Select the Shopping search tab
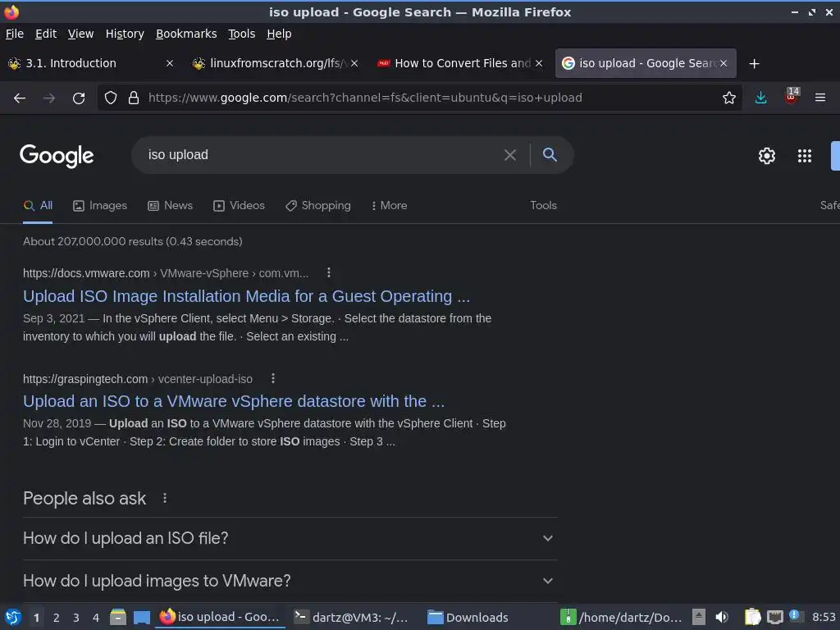840x630 pixels. pos(318,206)
